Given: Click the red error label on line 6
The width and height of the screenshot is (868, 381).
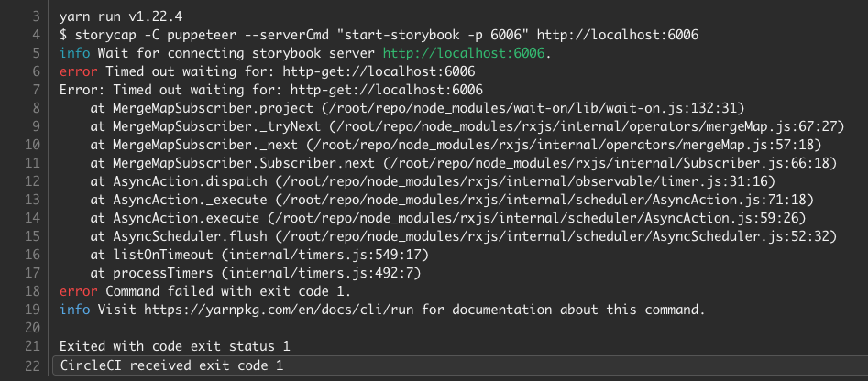Looking at the screenshot, I should [79, 71].
